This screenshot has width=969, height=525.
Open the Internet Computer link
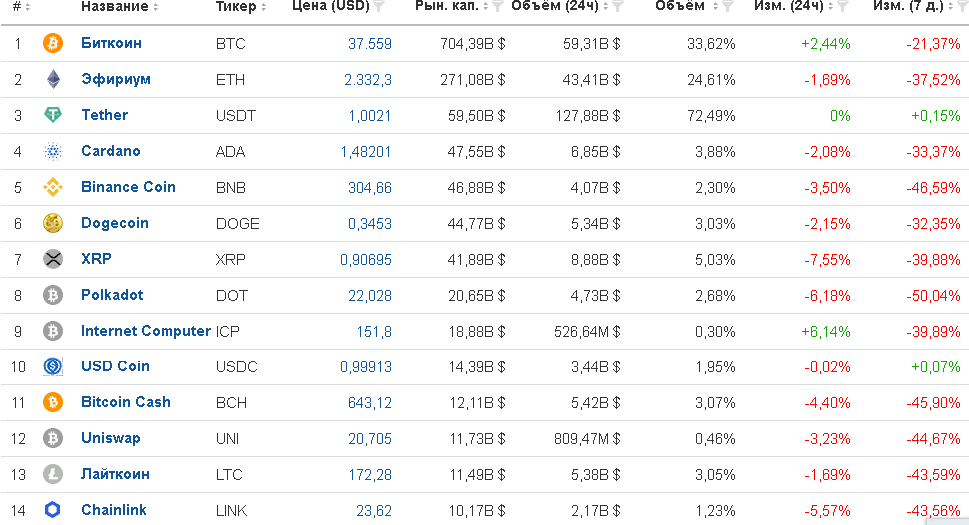[146, 331]
